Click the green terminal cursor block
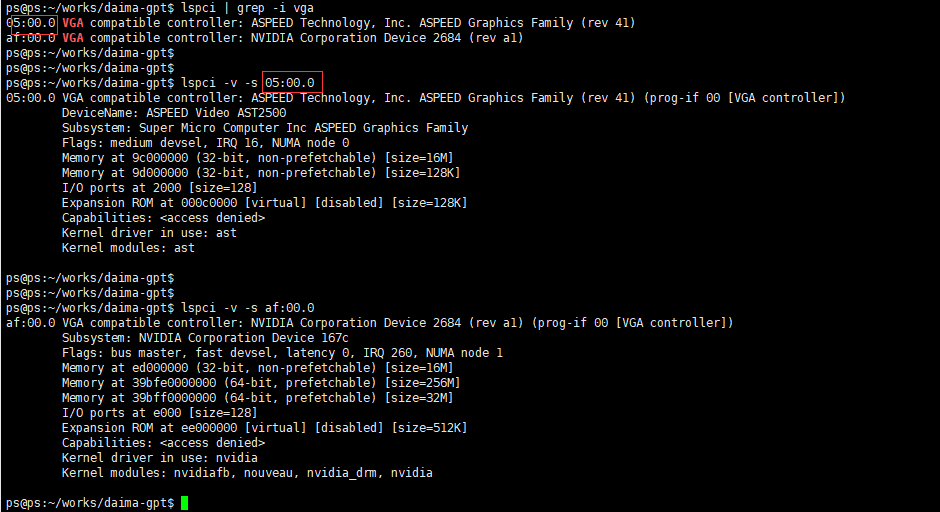Viewport: 940px width, 512px height. [185, 503]
